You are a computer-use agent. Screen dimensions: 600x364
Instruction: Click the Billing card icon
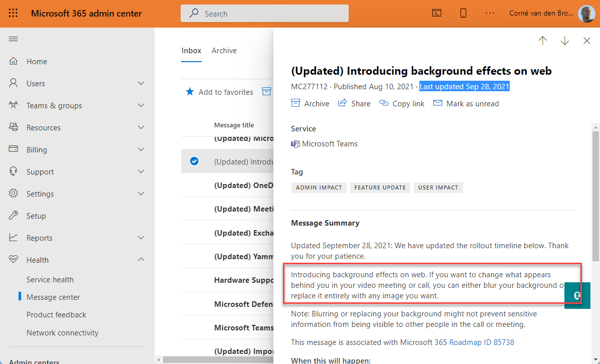pyautogui.click(x=14, y=149)
